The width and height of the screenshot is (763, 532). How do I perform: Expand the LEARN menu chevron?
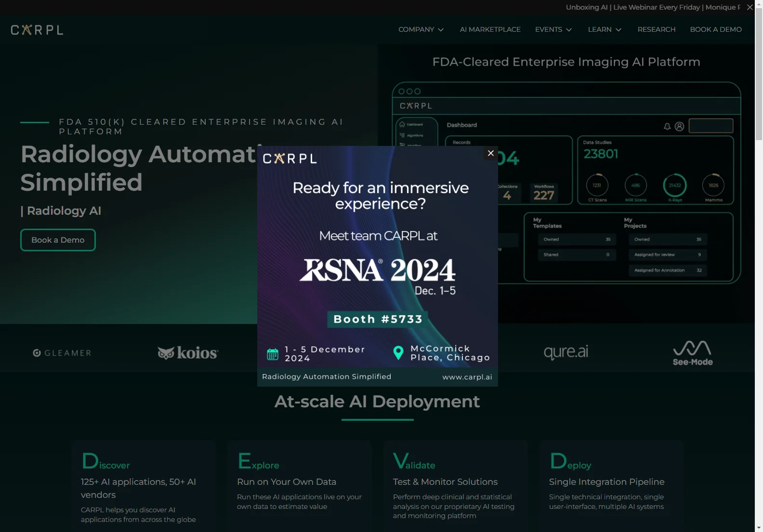pos(618,30)
